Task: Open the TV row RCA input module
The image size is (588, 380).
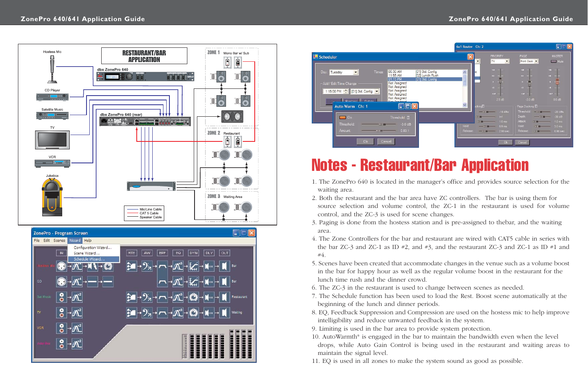Action: pyautogui.click(x=61, y=313)
